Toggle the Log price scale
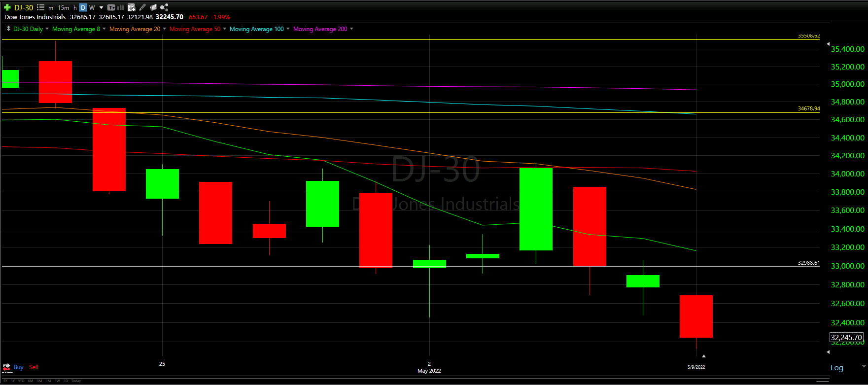 tap(837, 368)
